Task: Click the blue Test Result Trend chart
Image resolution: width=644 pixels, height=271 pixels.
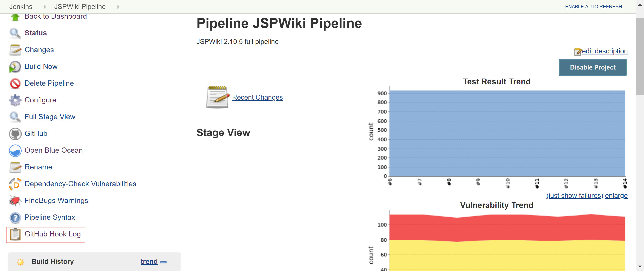Action: point(507,133)
